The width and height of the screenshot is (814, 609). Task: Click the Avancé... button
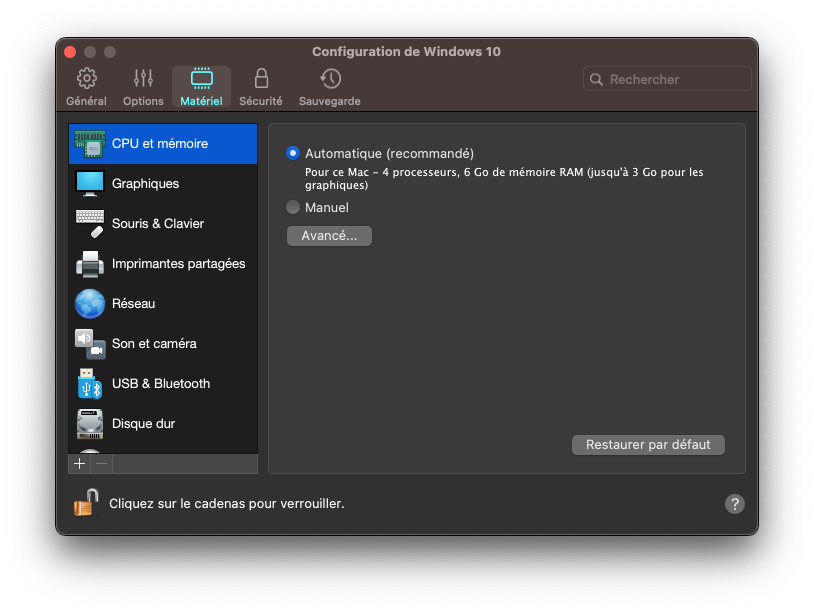(329, 236)
